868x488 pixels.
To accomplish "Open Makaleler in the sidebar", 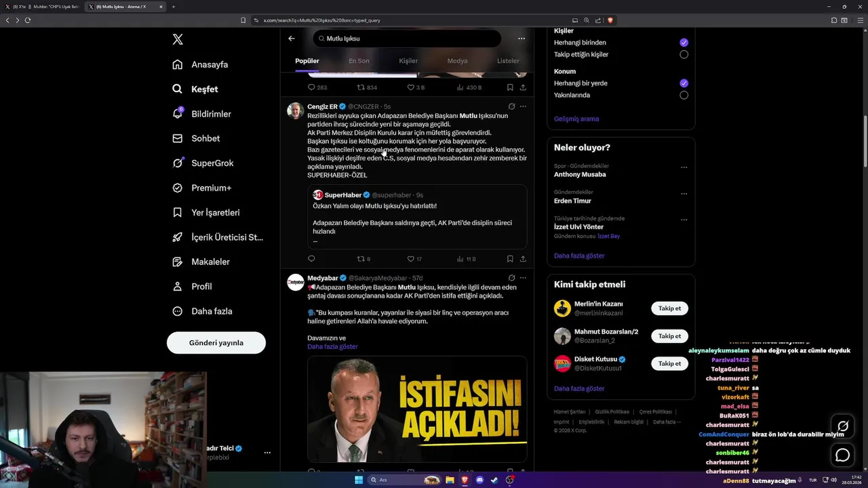I will click(201, 262).
